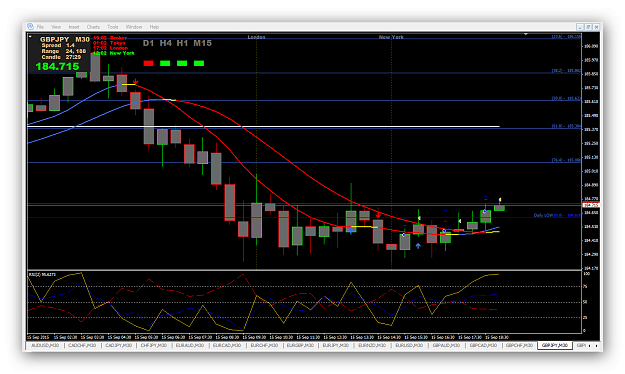Viewport: 625px width, 374px height.
Task: Click the red sell arrow before New York open
Action: (x=378, y=215)
